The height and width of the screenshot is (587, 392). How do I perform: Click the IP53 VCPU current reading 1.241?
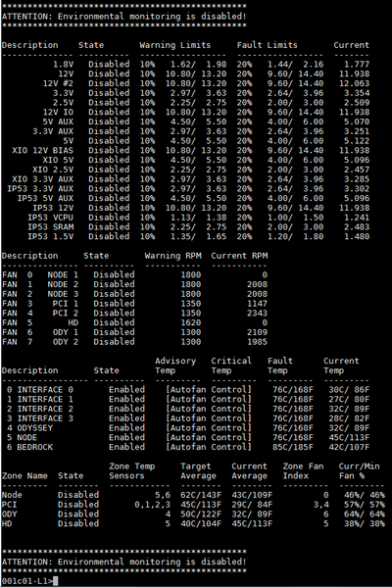coord(357,218)
